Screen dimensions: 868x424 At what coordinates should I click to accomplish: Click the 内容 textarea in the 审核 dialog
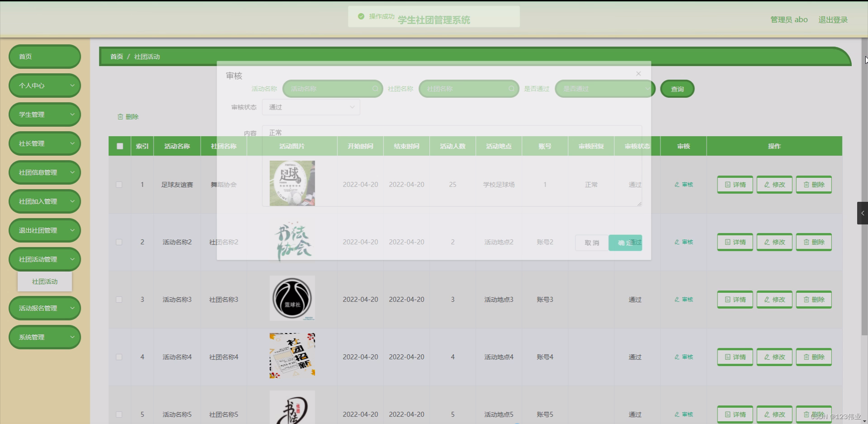pyautogui.click(x=452, y=166)
